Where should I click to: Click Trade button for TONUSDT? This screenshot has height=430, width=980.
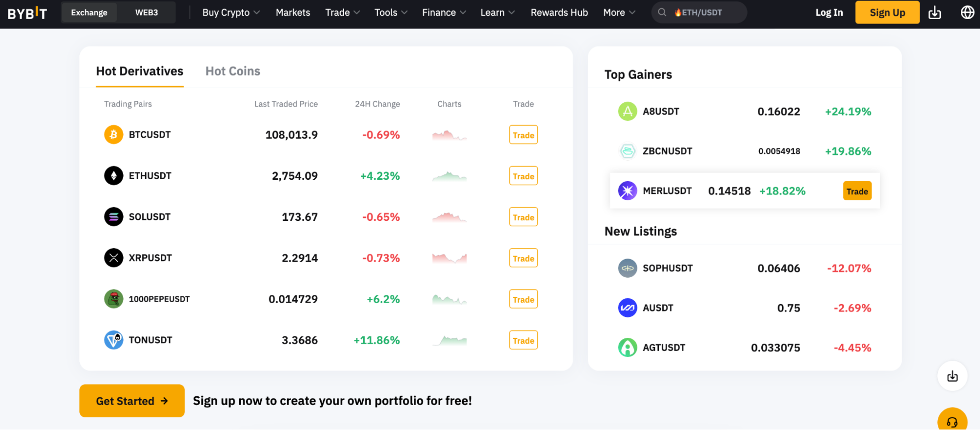523,341
